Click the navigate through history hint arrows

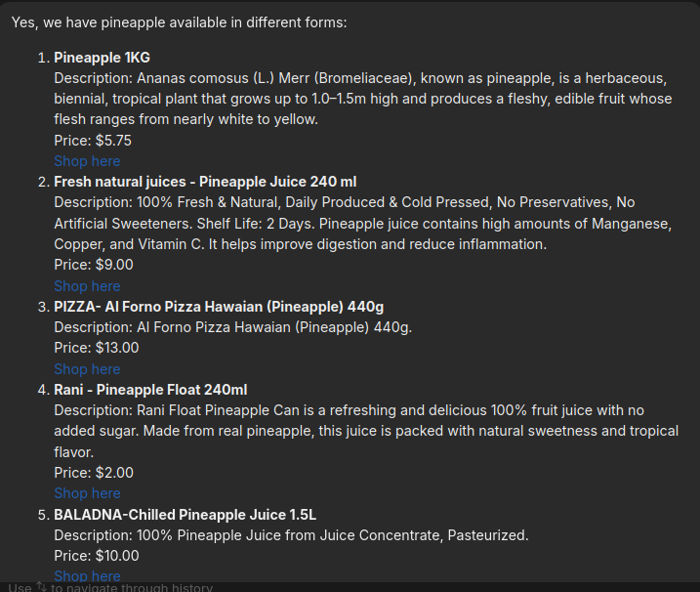pos(41,586)
